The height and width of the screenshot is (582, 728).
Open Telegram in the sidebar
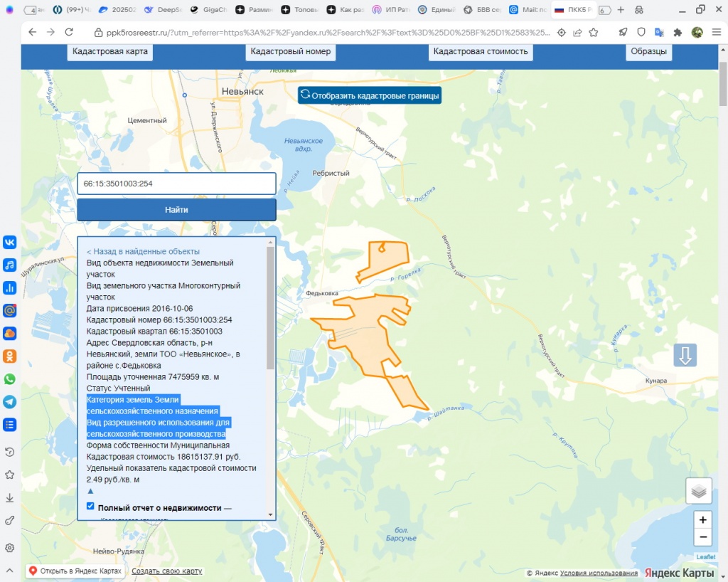(10, 401)
